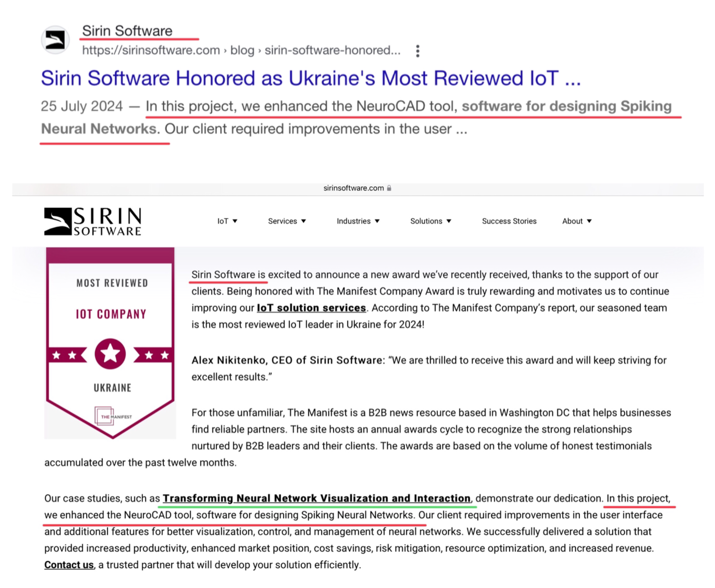Open search result title Sirin Software Honored
This screenshot has height=588, width=715.
(311, 78)
